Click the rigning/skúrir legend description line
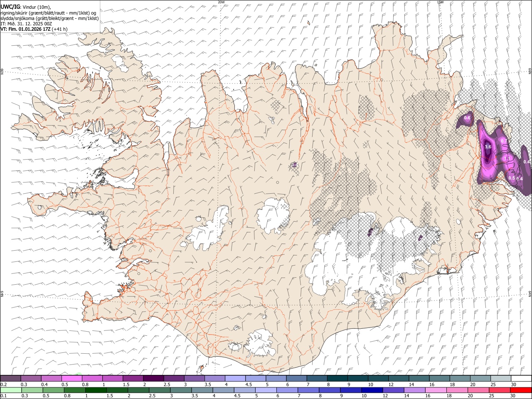The image size is (532, 399). click(49, 13)
